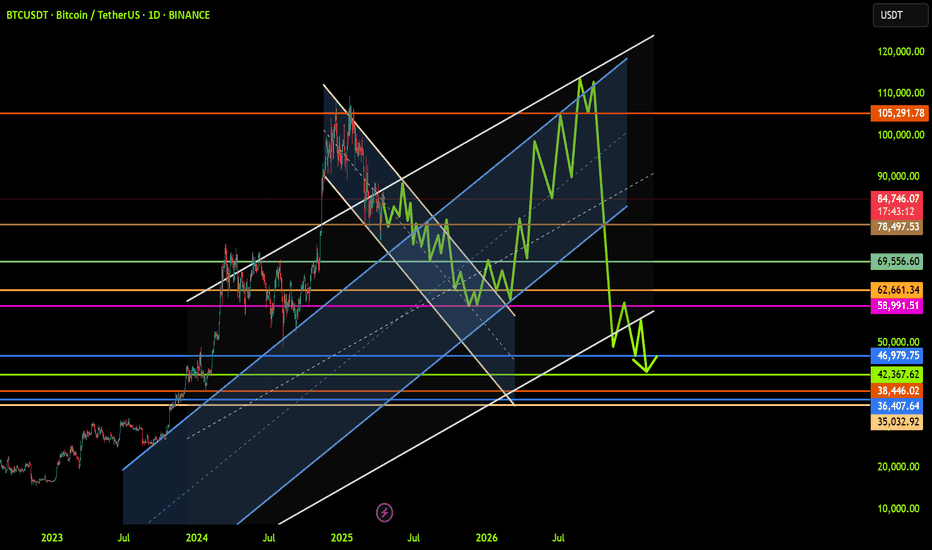Viewport: 932px width, 550px height.
Task: Select the 46,979.75 blue price label
Action: click(897, 356)
